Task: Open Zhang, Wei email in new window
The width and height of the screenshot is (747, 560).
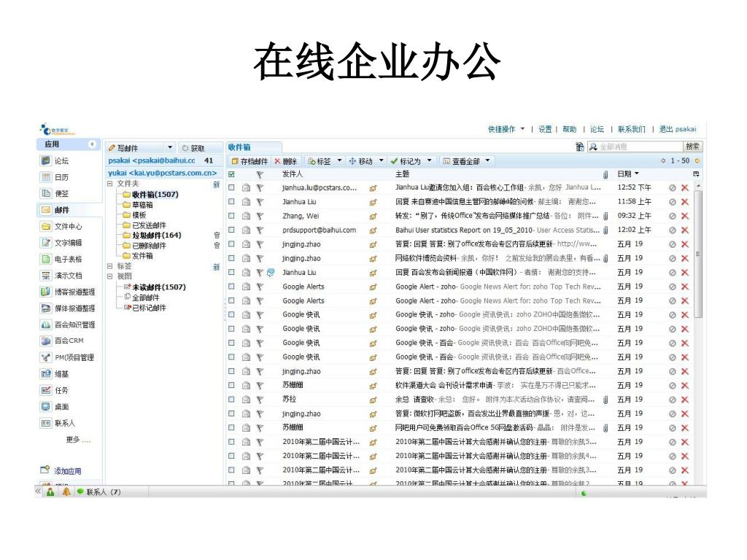Action: (x=373, y=216)
